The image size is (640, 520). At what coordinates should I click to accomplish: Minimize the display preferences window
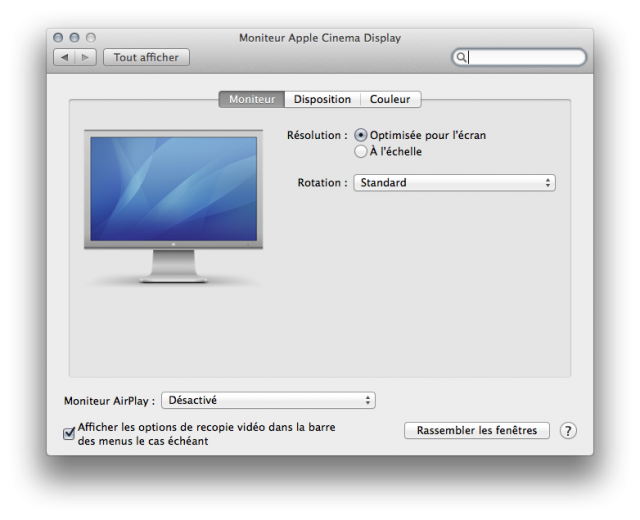click(x=74, y=38)
